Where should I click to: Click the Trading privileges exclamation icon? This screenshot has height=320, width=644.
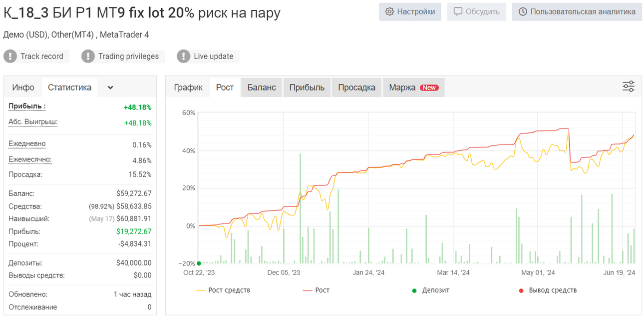click(88, 56)
